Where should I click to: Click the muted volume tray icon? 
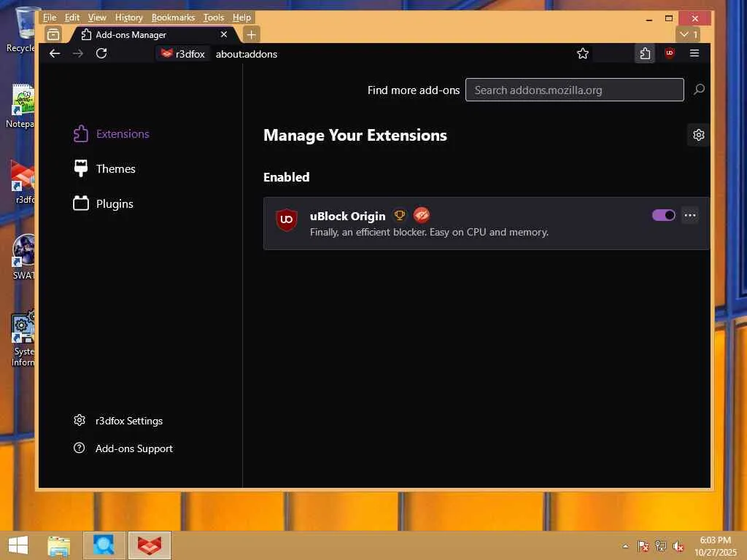[678, 546]
